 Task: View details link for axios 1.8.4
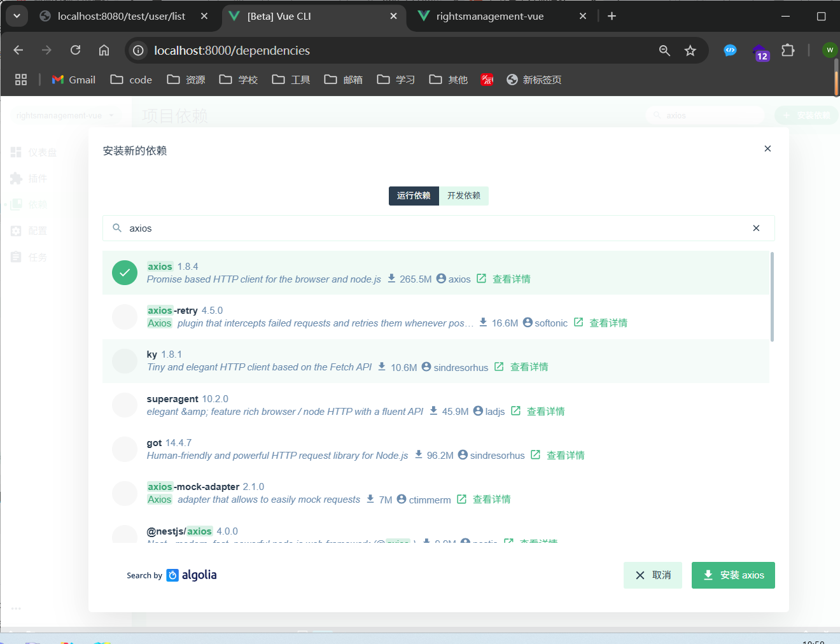coord(511,279)
